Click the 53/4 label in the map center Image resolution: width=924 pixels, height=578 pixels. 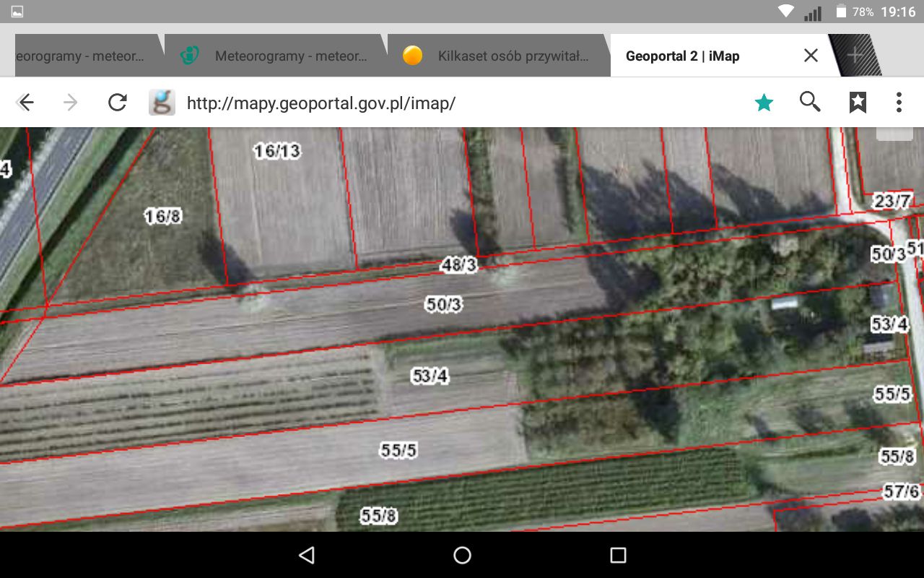[430, 376]
